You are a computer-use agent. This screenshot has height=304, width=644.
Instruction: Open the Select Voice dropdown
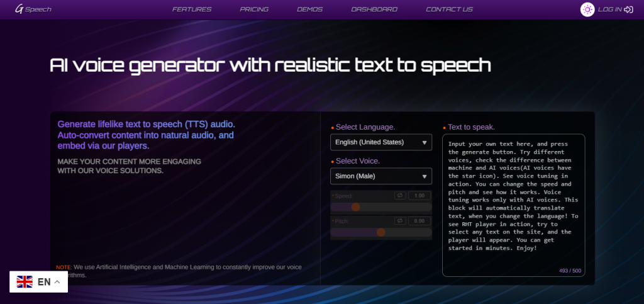click(381, 176)
